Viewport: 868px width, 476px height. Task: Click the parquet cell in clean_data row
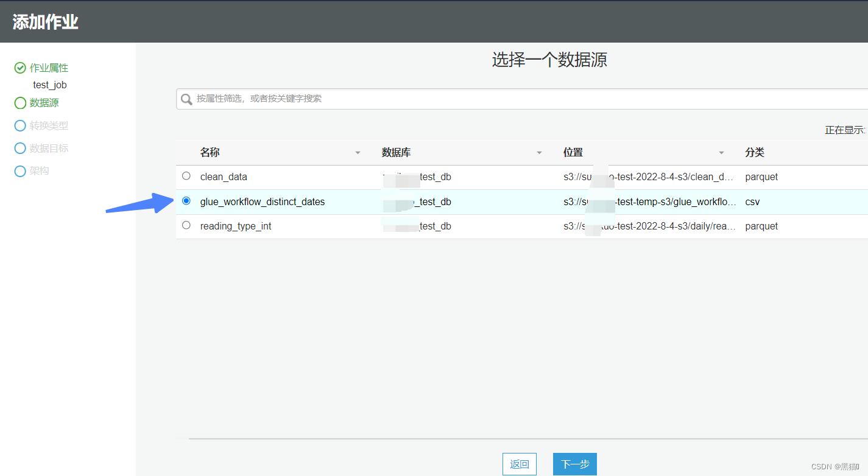761,177
